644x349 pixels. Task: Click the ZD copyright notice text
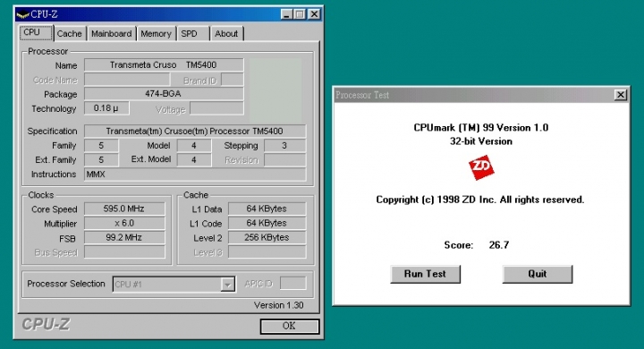point(480,200)
